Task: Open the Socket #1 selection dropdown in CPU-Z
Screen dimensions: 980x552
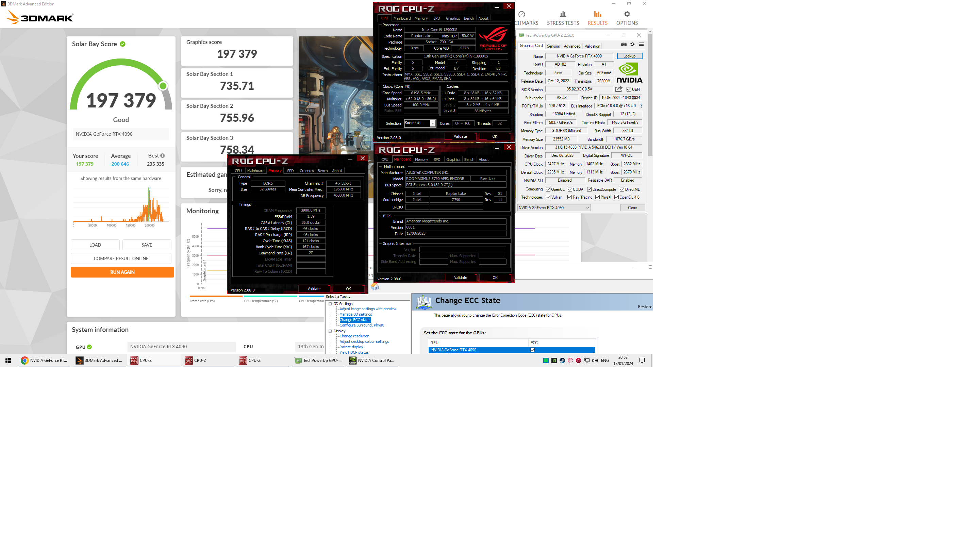Action: [420, 123]
